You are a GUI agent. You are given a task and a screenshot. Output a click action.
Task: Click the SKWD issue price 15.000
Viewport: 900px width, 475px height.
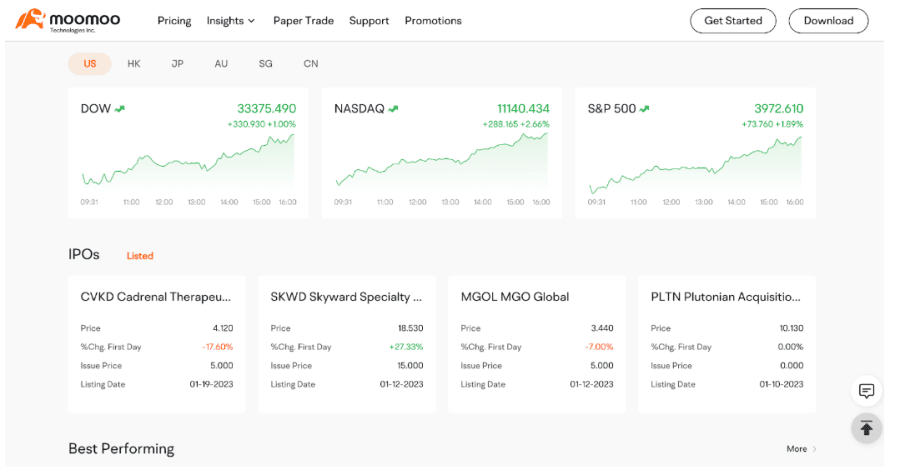tap(410, 365)
